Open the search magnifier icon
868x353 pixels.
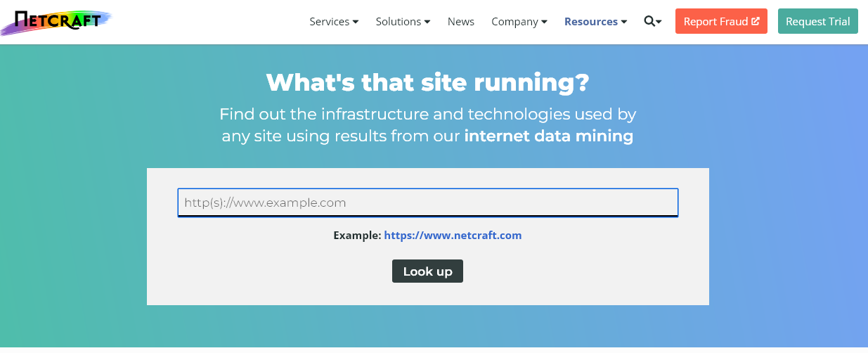pos(653,22)
